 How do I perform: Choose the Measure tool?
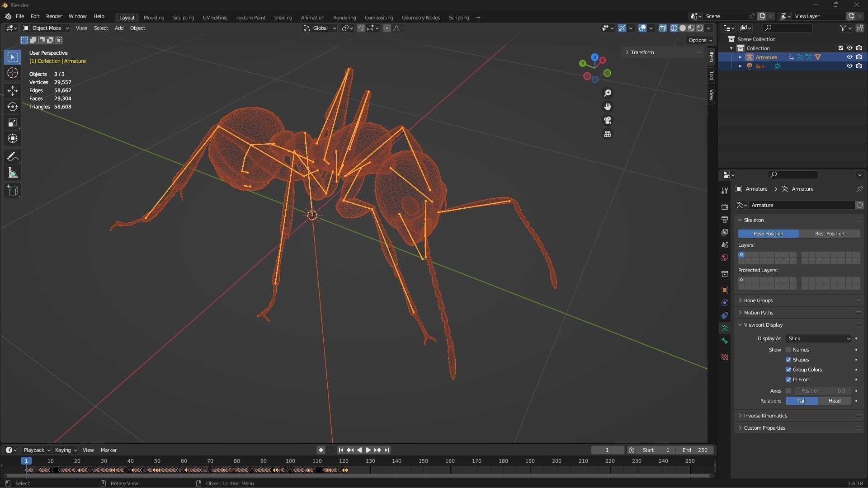[13, 173]
